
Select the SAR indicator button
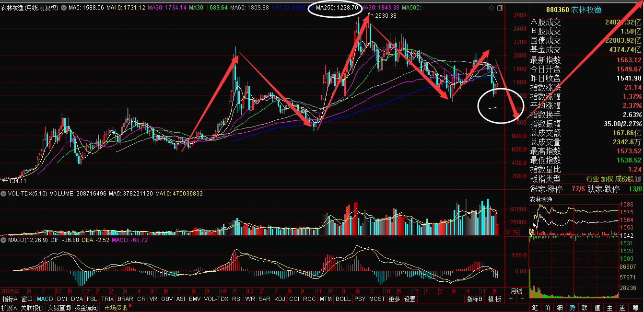point(264,299)
